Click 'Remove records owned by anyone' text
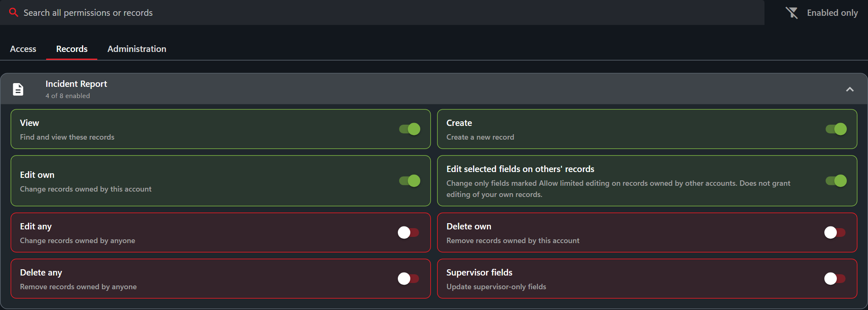 click(x=78, y=287)
